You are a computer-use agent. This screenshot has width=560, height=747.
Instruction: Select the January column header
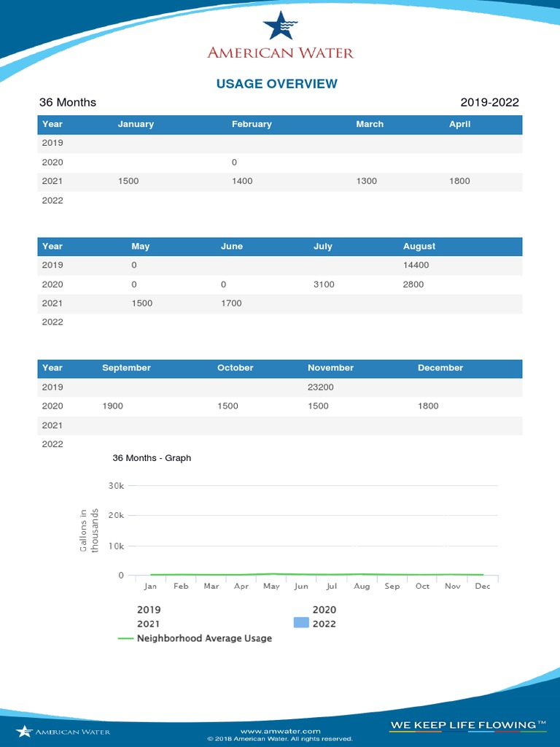tap(136, 124)
